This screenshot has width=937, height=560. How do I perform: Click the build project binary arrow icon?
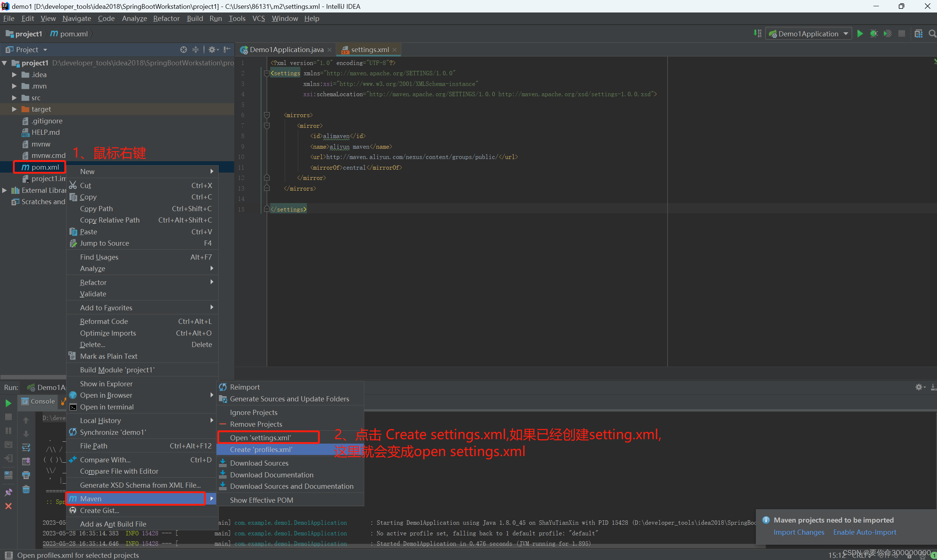pyautogui.click(x=757, y=33)
